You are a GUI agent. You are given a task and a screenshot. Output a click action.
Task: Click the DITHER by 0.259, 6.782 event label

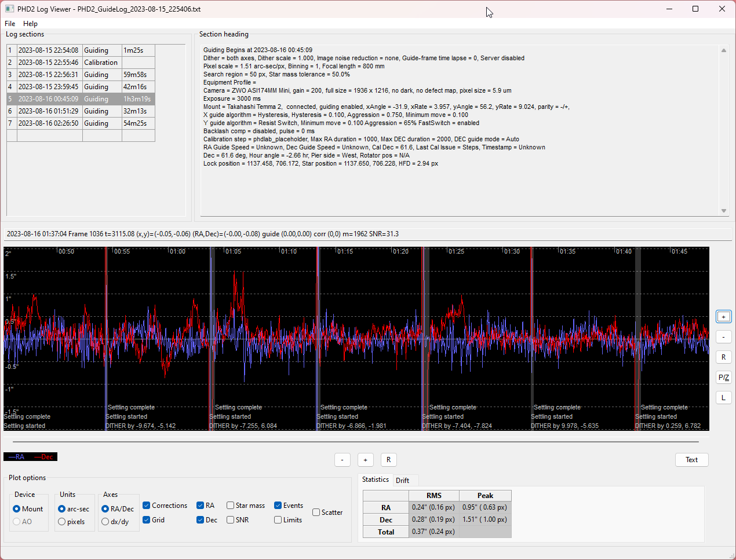(x=668, y=426)
